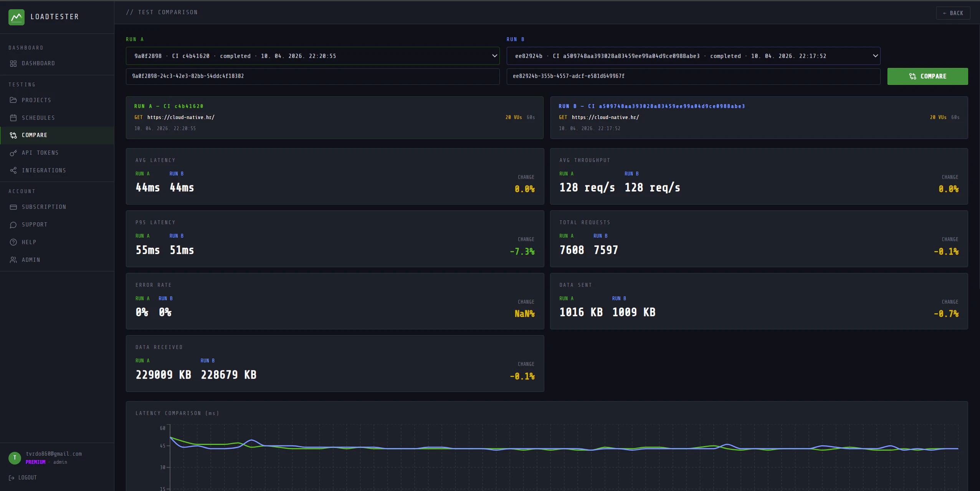Viewport: 980px width, 491px height.
Task: Open Support via the chat bubble icon
Action: [x=13, y=225]
